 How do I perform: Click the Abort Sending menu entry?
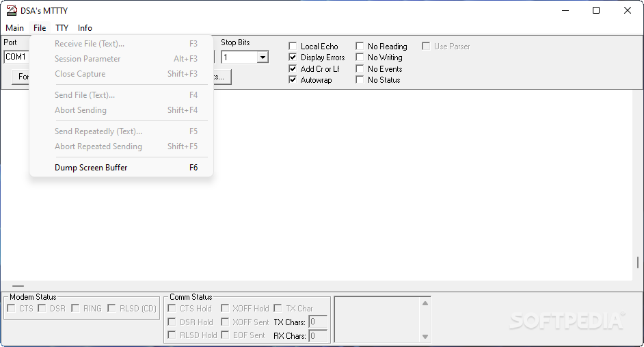coord(121,110)
